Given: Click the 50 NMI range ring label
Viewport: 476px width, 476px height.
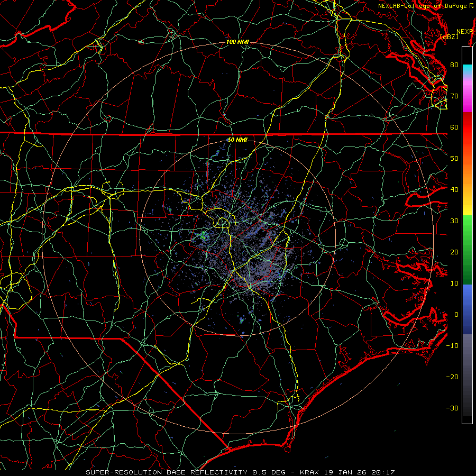Looking at the screenshot, I should click(x=237, y=140).
